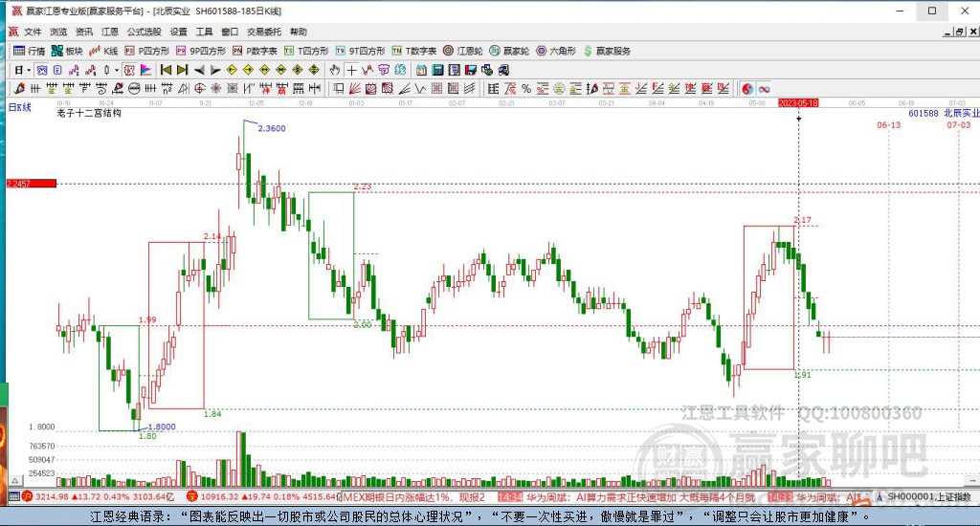Image resolution: width=980 pixels, height=526 pixels.
Task: Click the infinity symbol icon
Action: [x=764, y=89]
